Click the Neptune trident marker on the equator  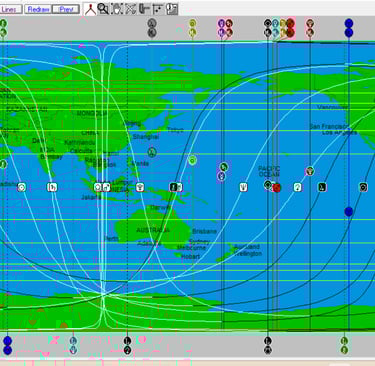(x=244, y=187)
